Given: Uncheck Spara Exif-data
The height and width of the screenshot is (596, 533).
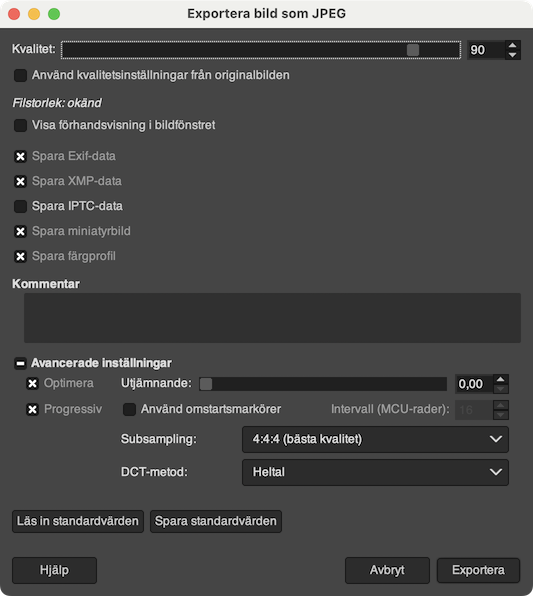Looking at the screenshot, I should pyautogui.click(x=20, y=156).
